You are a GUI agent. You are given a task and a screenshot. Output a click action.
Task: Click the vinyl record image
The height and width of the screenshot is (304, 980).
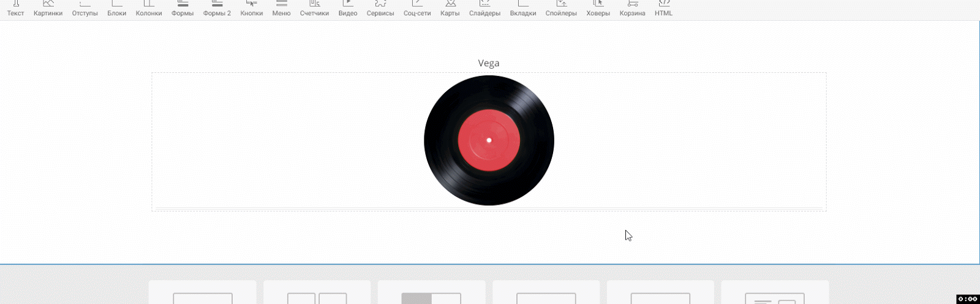click(489, 140)
